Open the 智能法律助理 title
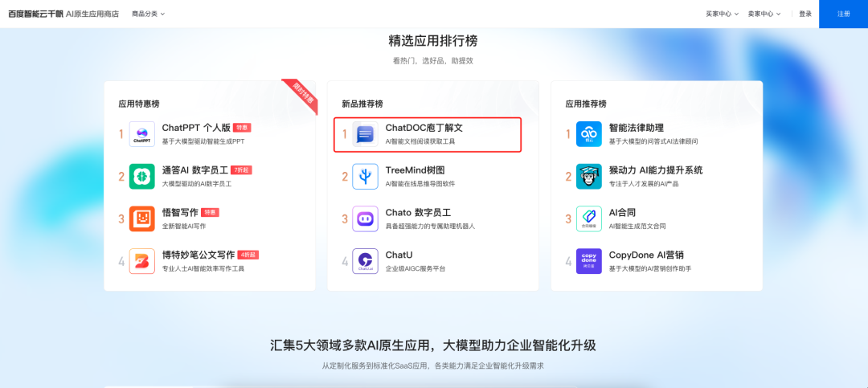868x388 pixels. tap(636, 128)
